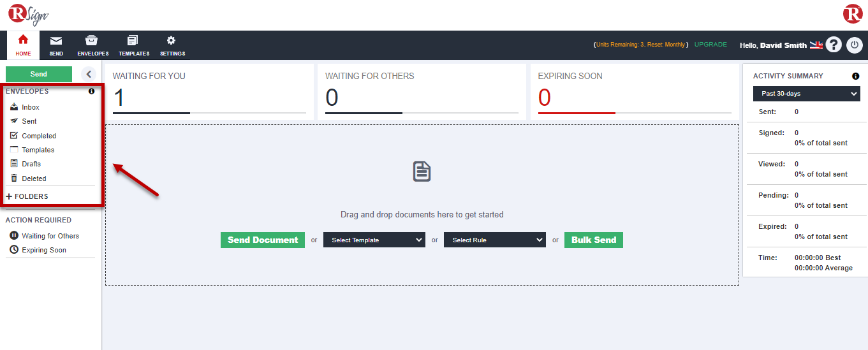Open the Home tab

pos(23,45)
